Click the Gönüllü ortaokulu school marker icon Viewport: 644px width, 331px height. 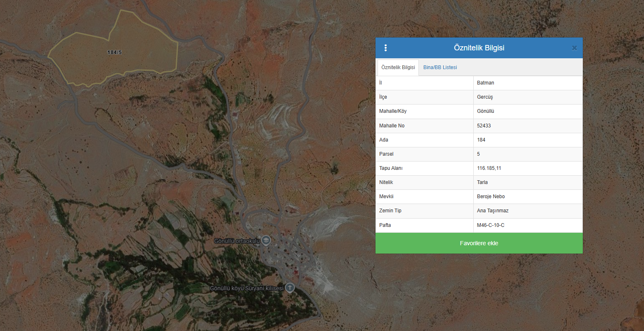click(x=266, y=241)
